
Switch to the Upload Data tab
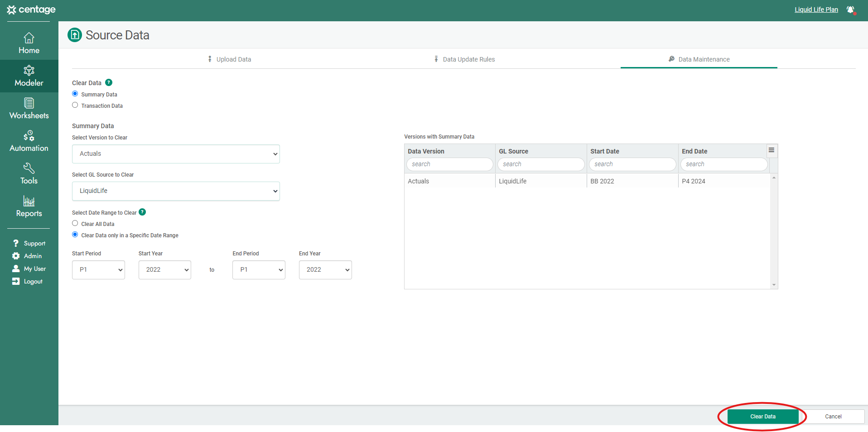229,59
